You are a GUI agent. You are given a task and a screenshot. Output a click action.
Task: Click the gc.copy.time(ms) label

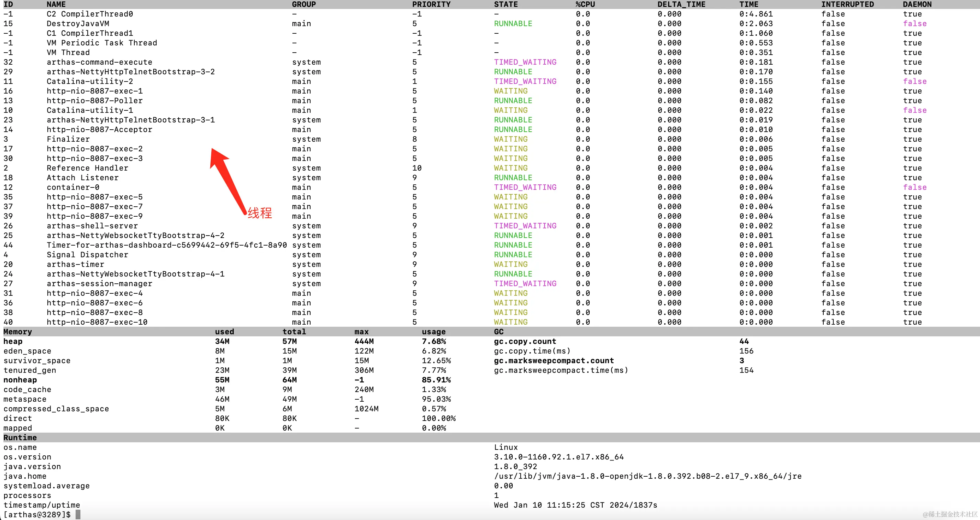[532, 351]
